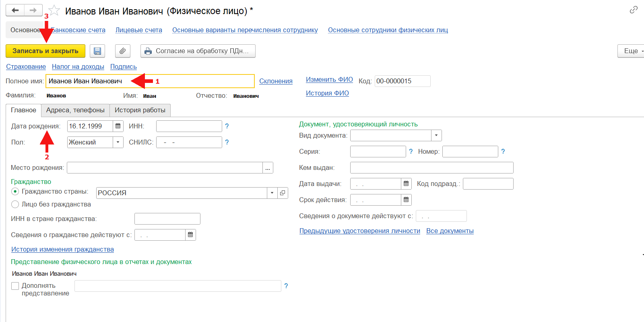The width and height of the screenshot is (644, 322).
Task: Click the back navigation arrow
Action: [x=15, y=10]
